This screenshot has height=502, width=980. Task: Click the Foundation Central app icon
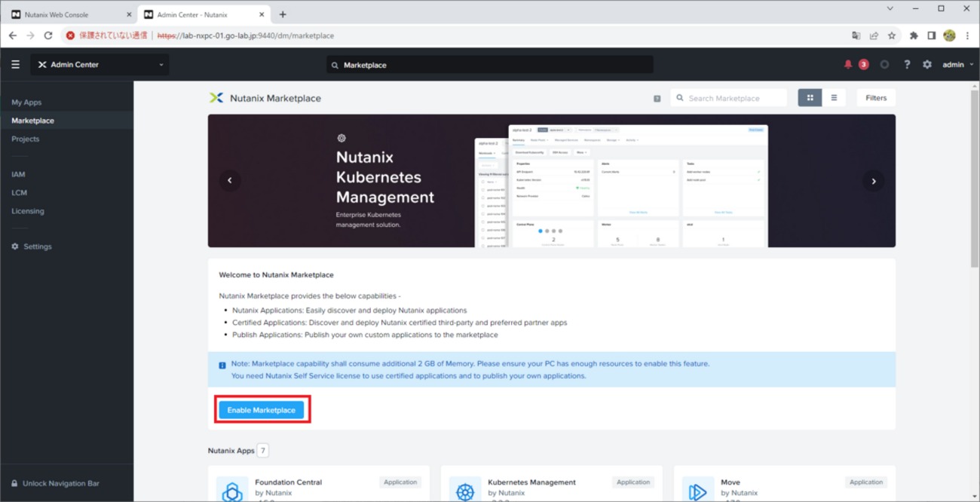click(231, 491)
